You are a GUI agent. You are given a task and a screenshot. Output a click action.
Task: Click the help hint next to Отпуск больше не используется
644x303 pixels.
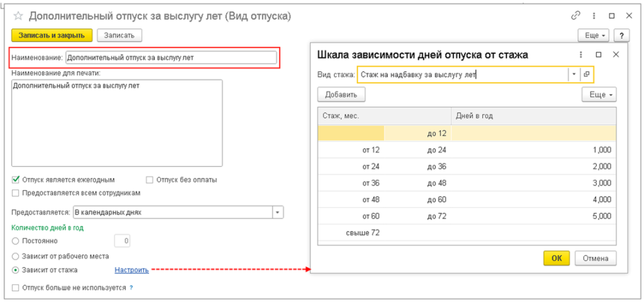click(131, 288)
